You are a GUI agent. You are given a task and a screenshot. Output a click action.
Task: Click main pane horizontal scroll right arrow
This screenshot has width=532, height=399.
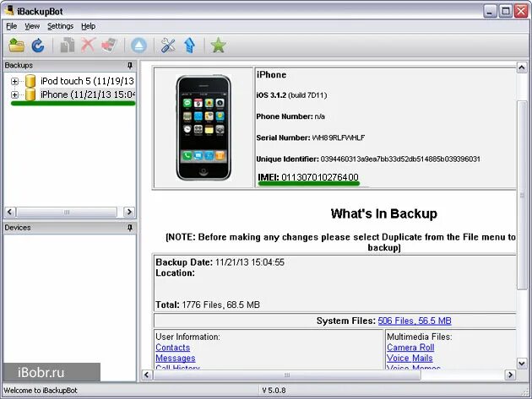[x=510, y=375]
